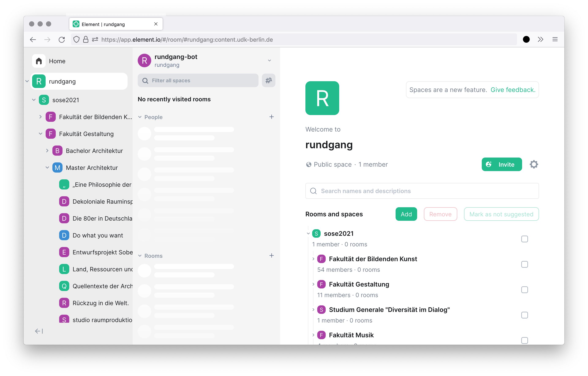
Task: Toggle checkbox for Fakultät der Bildenden Kunst
Action: pyautogui.click(x=524, y=264)
